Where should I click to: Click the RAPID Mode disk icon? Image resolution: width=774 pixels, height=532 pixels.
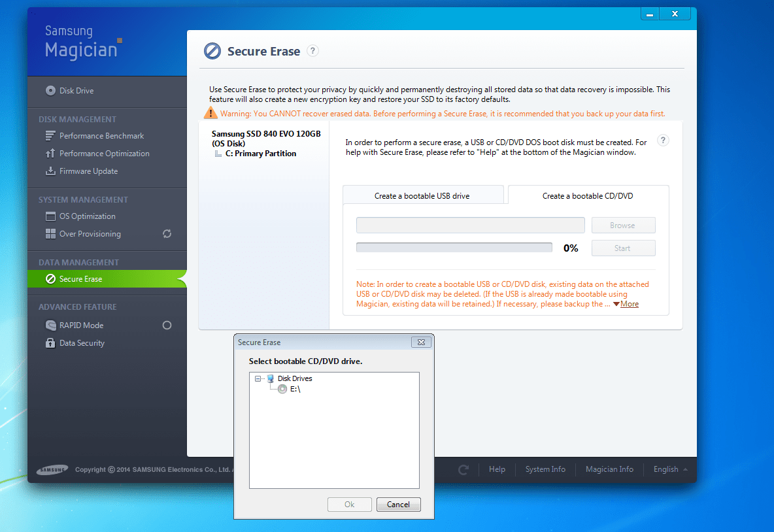50,325
